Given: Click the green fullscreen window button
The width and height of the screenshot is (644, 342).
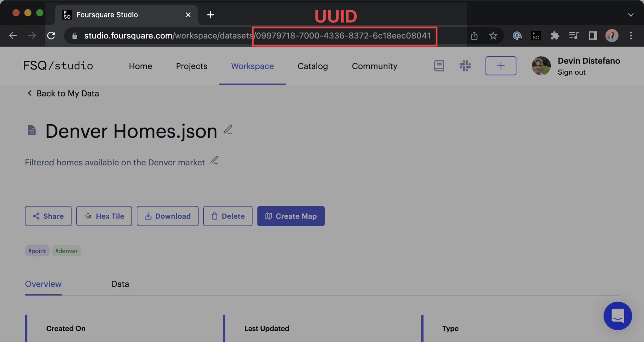Looking at the screenshot, I should (40, 13).
